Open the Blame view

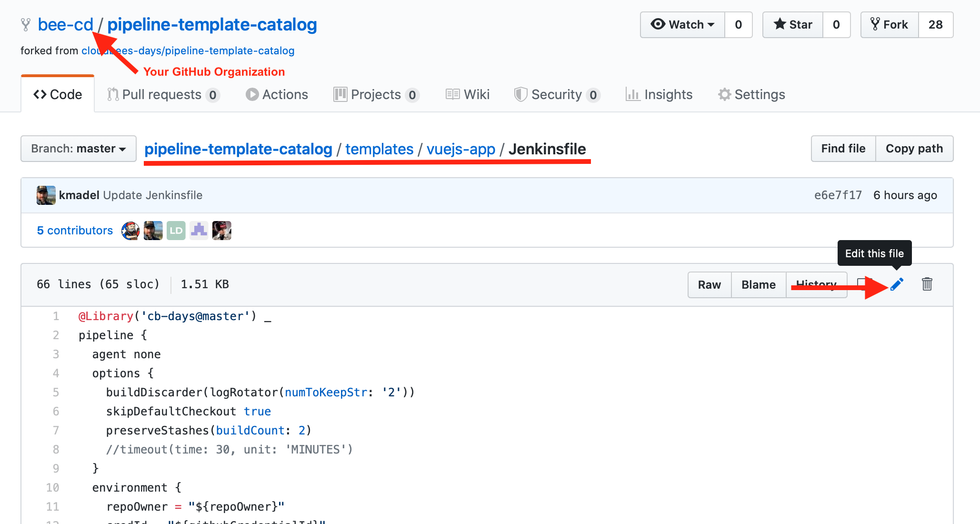pyautogui.click(x=759, y=285)
